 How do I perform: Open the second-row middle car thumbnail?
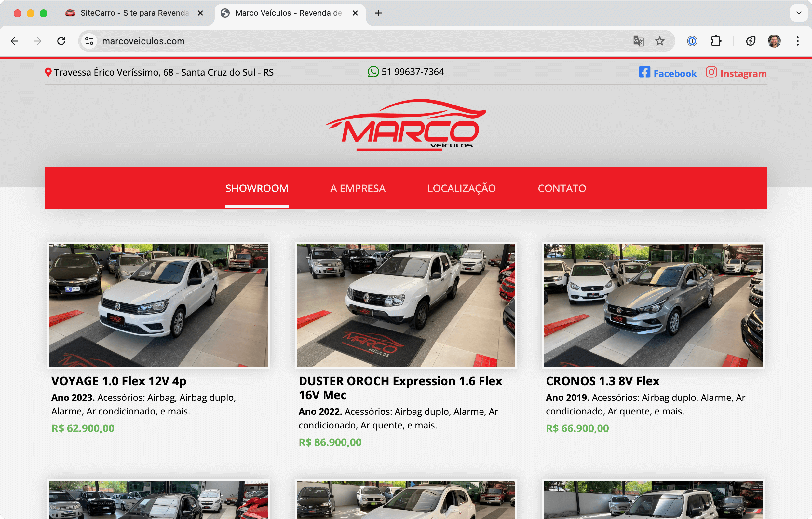pyautogui.click(x=406, y=500)
